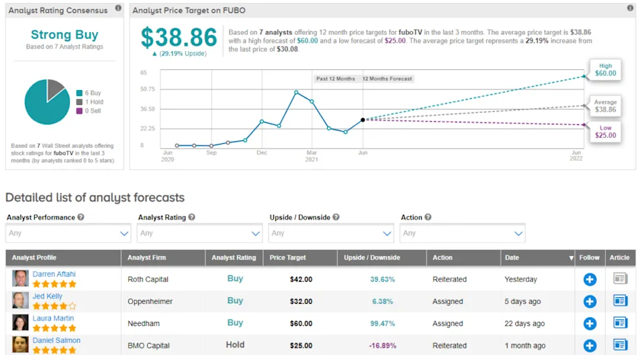
Task: Click Hold rating in BMO Capital row
Action: pos(235,345)
